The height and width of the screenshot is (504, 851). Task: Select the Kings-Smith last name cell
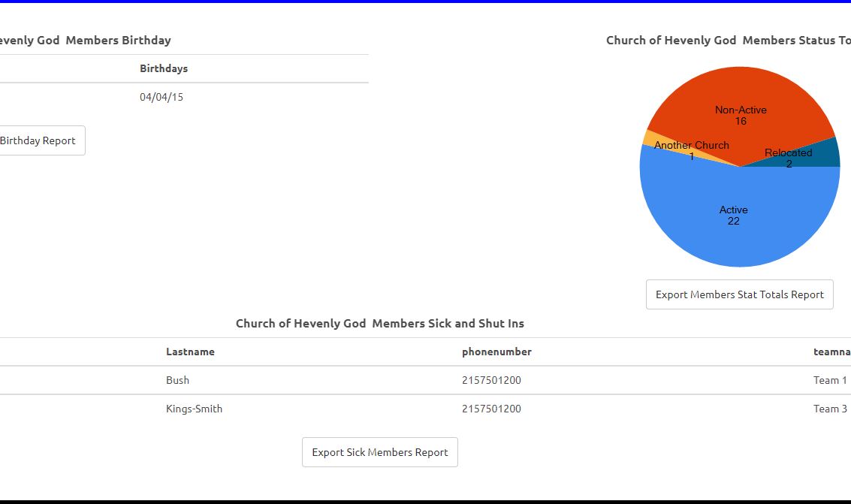point(194,409)
